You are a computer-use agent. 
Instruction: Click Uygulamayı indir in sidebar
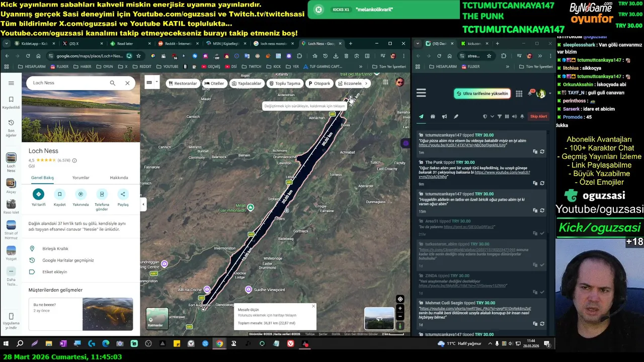(x=11, y=322)
